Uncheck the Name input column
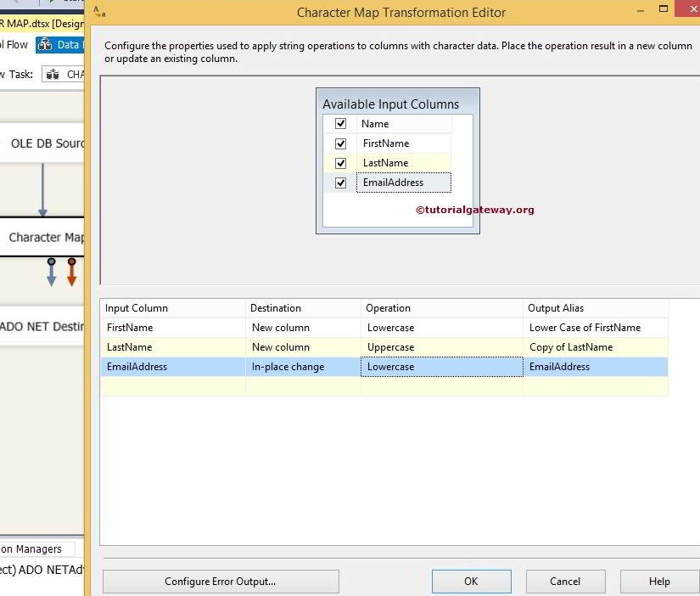The image size is (700, 596). coord(340,123)
